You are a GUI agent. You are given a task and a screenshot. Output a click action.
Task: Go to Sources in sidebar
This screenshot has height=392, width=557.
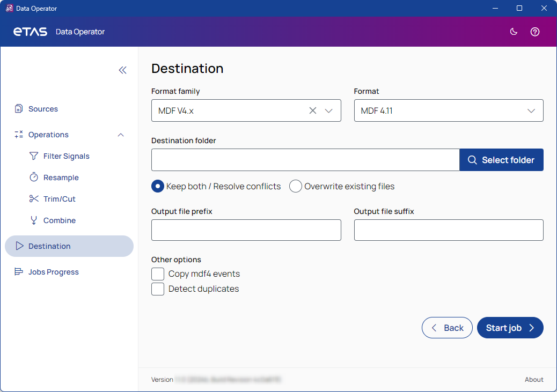point(43,109)
